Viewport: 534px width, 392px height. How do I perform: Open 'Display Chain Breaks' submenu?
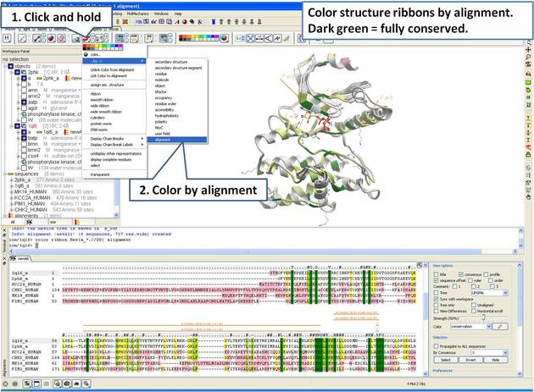(114, 139)
